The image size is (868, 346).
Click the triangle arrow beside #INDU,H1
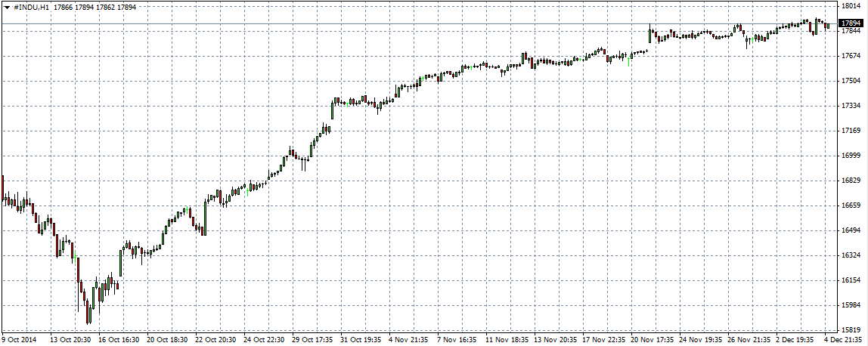(x=7, y=7)
